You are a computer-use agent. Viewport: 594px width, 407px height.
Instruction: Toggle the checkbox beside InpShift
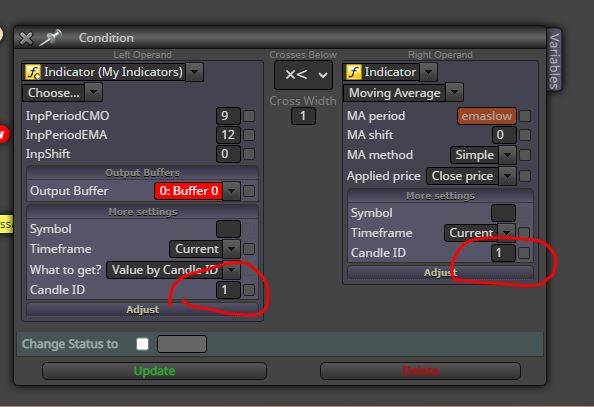[249, 154]
